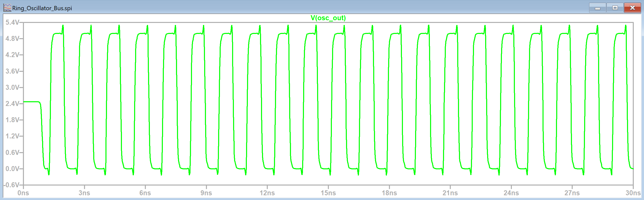Click the 21ns time axis label
The height and width of the screenshot is (200, 644).
pyautogui.click(x=450, y=193)
